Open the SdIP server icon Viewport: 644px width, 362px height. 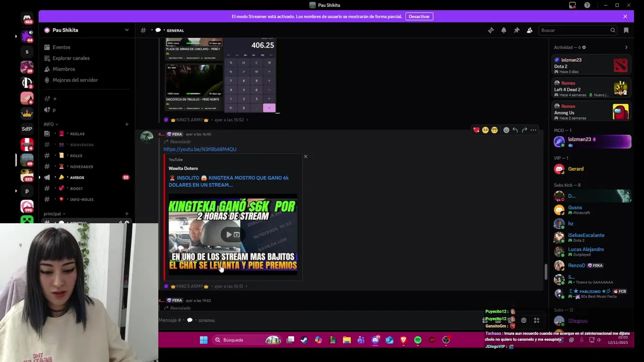point(27,129)
